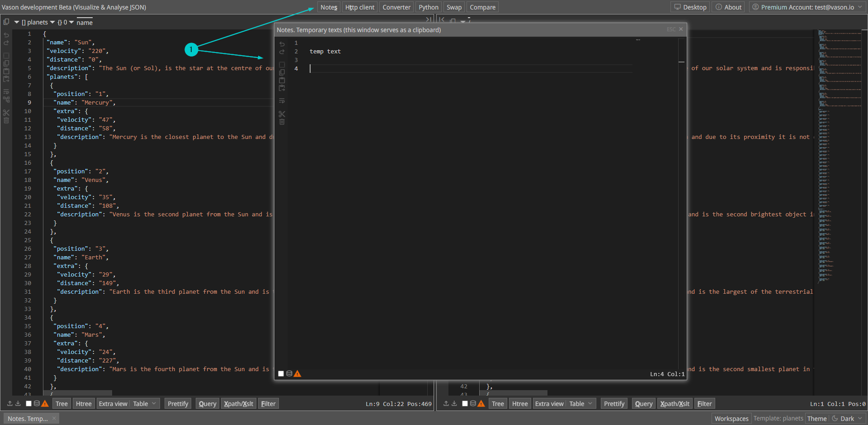Open Premium Account dropdown
The width and height of the screenshot is (868, 425).
tap(807, 7)
